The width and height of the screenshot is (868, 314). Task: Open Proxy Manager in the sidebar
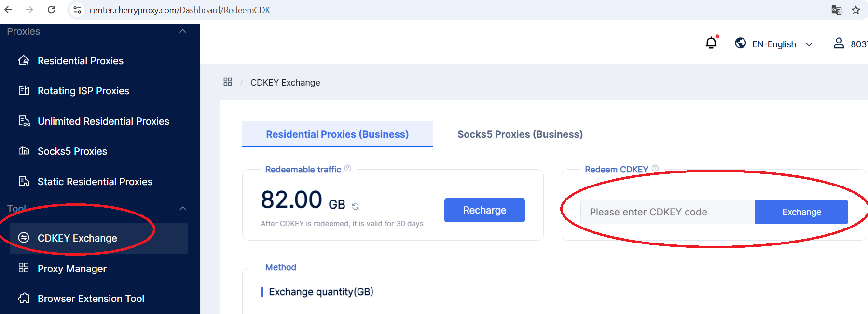[x=72, y=269]
